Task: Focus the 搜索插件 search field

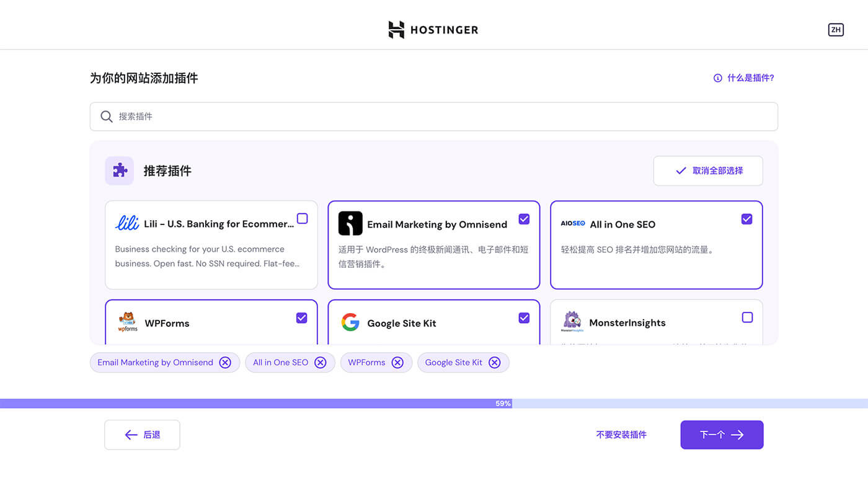Action: (434, 117)
